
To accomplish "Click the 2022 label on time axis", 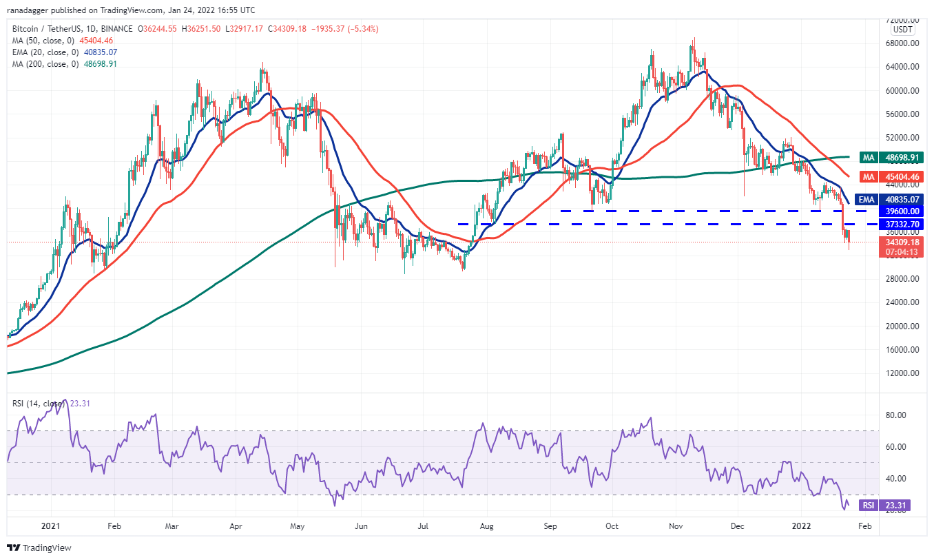I will [801, 526].
